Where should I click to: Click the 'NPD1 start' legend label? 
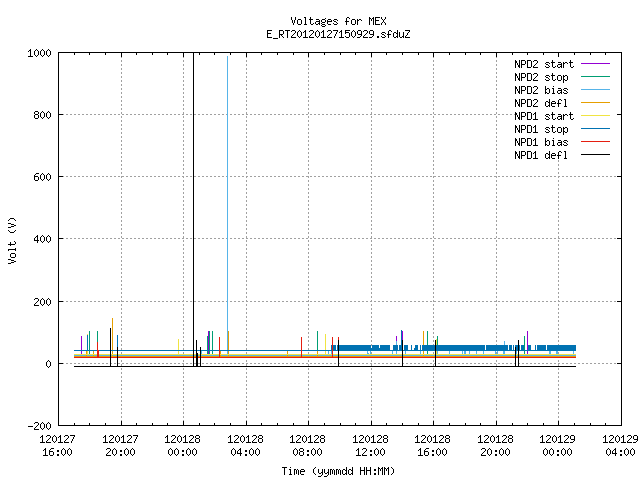coord(544,116)
